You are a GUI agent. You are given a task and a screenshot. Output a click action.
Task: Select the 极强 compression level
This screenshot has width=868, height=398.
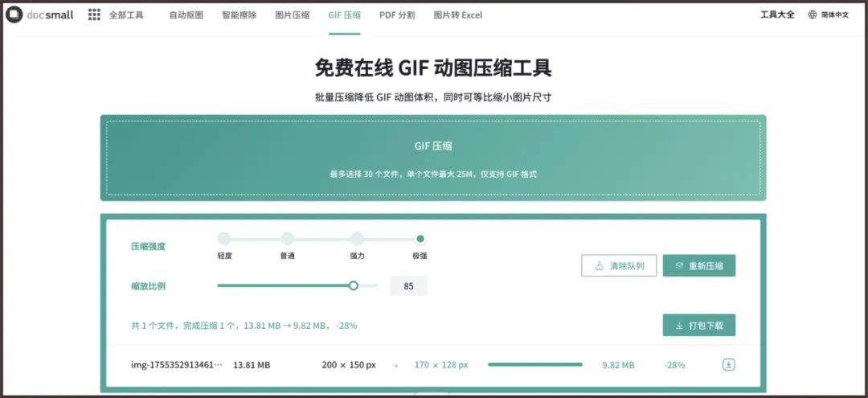point(420,239)
